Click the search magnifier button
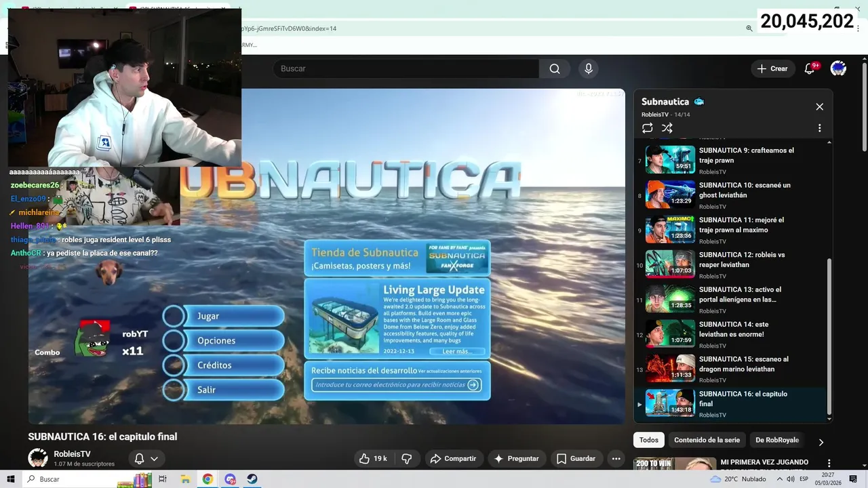 point(555,68)
